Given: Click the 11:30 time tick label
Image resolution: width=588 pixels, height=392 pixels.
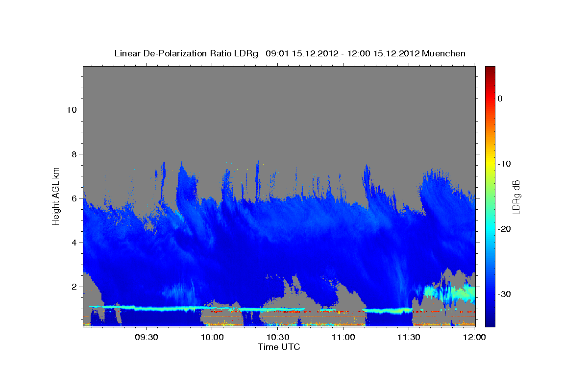Looking at the screenshot, I should click(x=409, y=337).
